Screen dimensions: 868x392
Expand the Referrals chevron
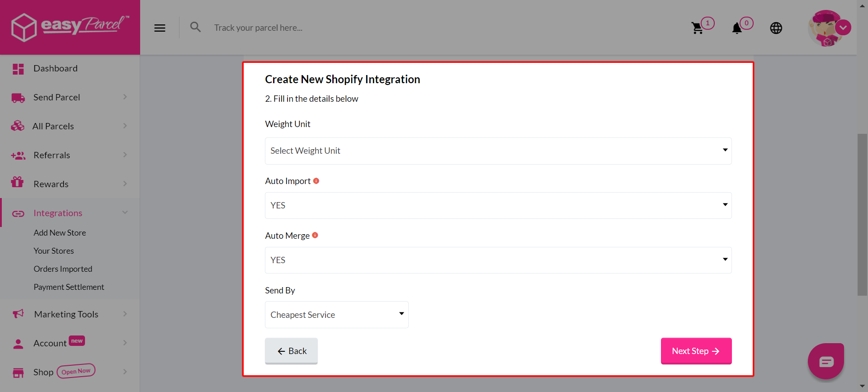pos(125,155)
